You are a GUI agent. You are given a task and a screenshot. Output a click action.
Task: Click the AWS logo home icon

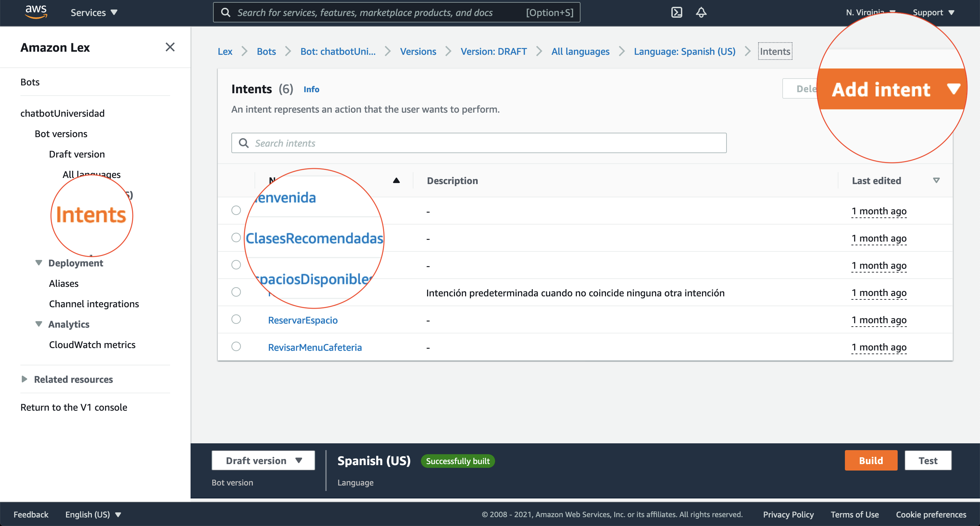pos(36,12)
